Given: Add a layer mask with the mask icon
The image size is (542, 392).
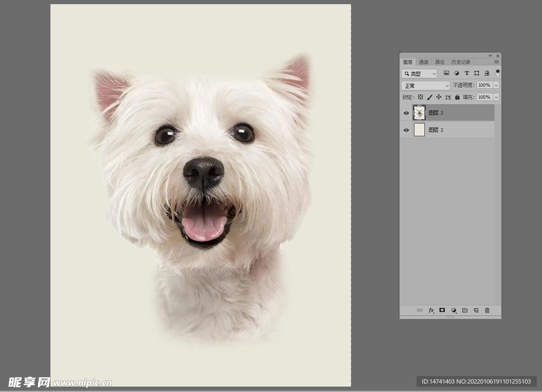Looking at the screenshot, I should 442,311.
